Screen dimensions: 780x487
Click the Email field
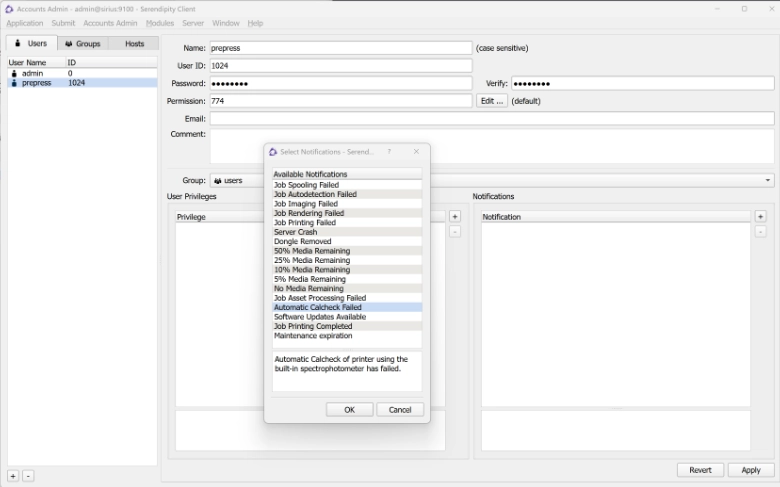pyautogui.click(x=492, y=118)
